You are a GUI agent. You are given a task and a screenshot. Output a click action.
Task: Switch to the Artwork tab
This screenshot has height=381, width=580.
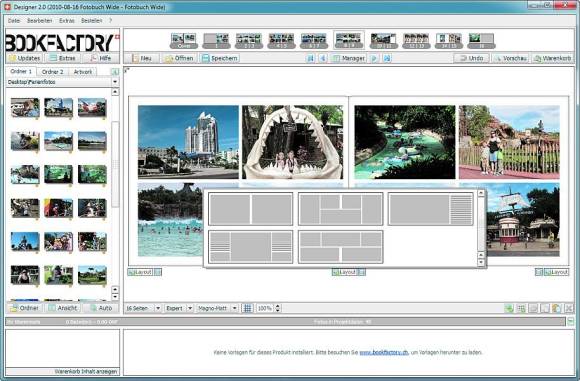[83, 72]
